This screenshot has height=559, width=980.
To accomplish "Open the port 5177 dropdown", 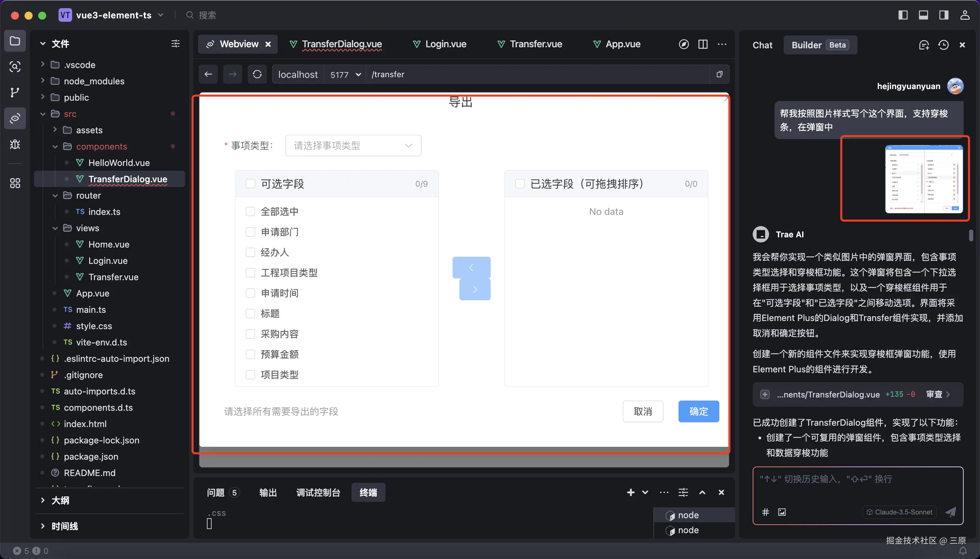I will tap(345, 74).
